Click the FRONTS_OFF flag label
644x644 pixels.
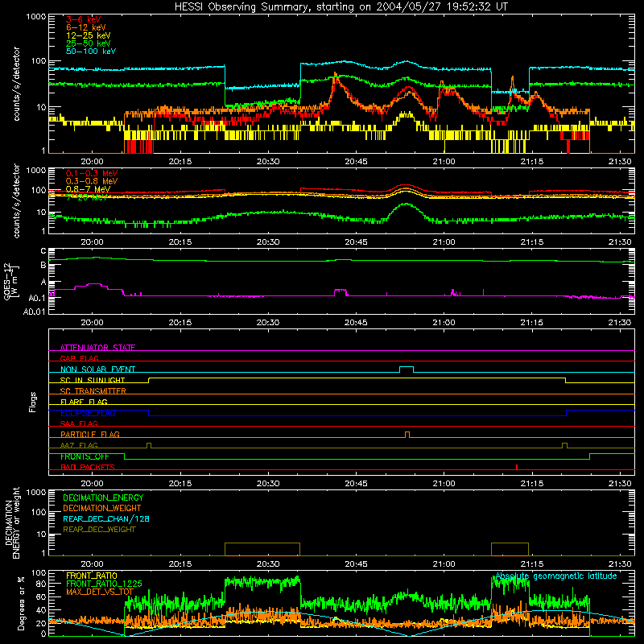point(85,456)
